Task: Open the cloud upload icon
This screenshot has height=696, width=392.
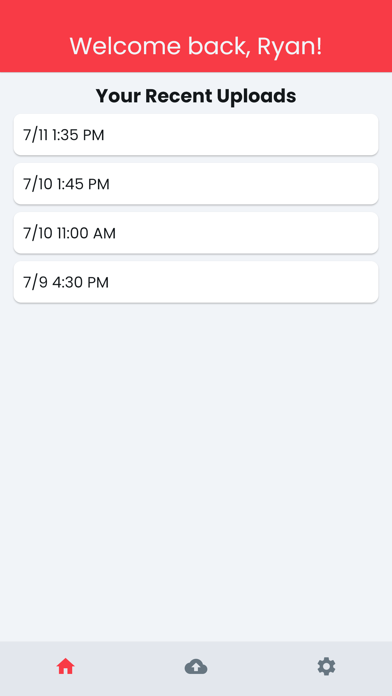Action: (196, 667)
